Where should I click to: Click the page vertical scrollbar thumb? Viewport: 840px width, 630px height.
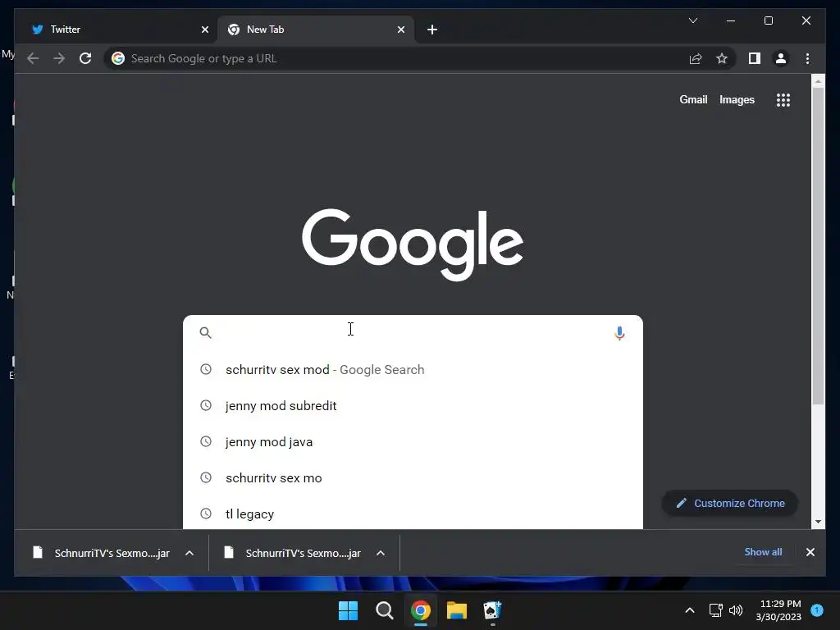pos(818,245)
